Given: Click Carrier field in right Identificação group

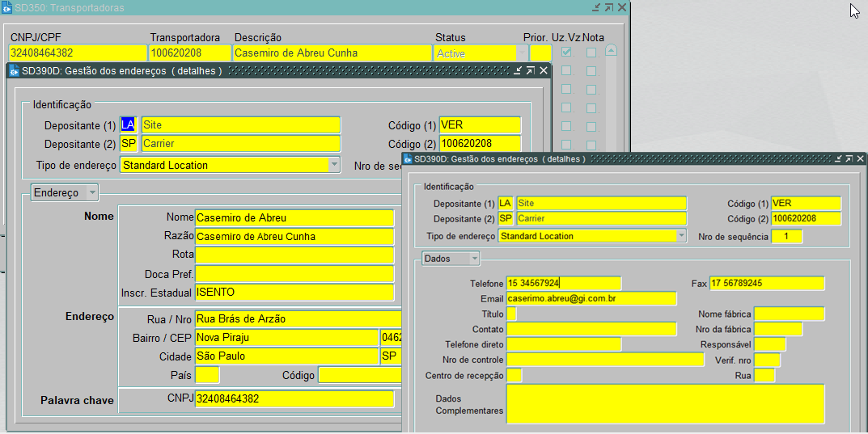Looking at the screenshot, I should pyautogui.click(x=601, y=218).
